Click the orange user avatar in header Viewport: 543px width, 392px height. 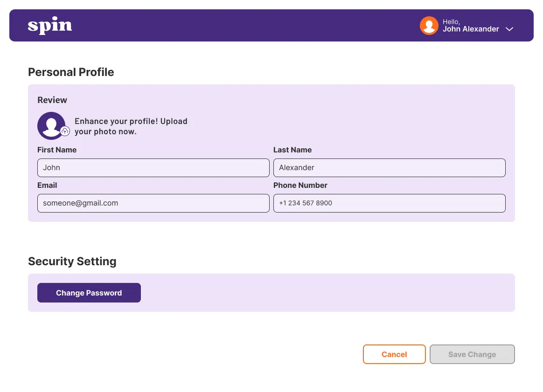(x=429, y=26)
